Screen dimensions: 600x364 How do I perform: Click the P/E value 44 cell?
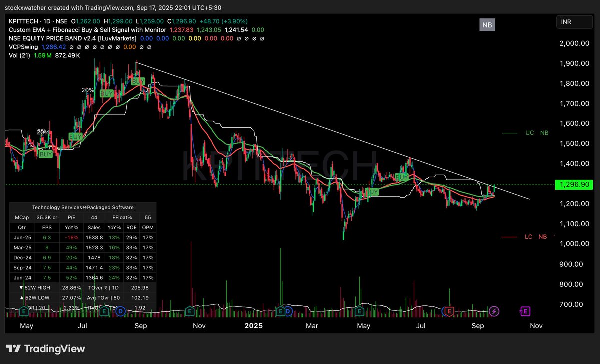click(x=94, y=217)
